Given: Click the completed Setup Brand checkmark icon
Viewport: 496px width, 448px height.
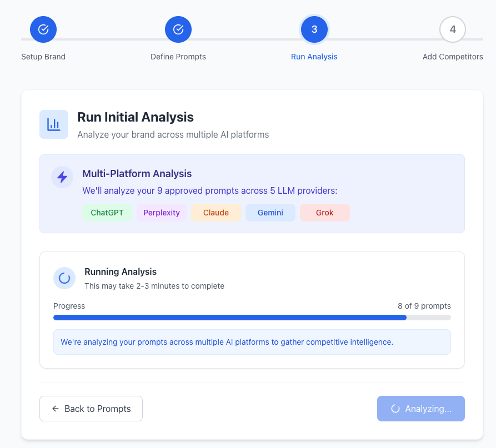Looking at the screenshot, I should click(43, 29).
